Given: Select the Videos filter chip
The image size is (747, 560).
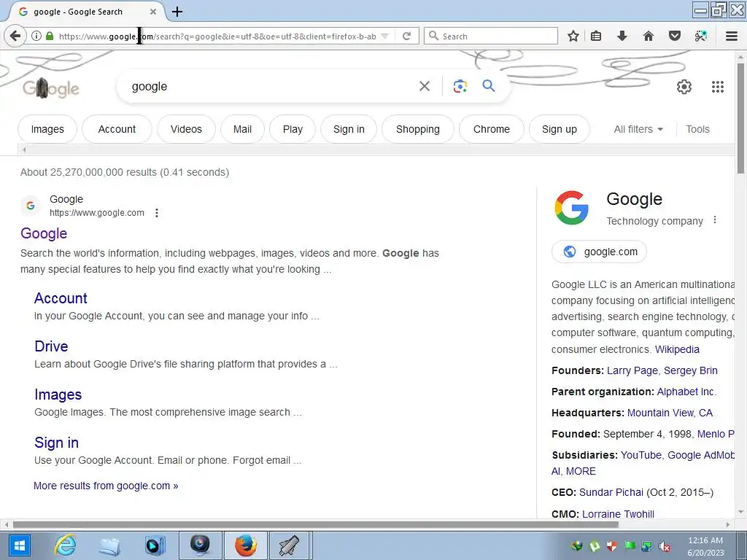Looking at the screenshot, I should click(186, 129).
